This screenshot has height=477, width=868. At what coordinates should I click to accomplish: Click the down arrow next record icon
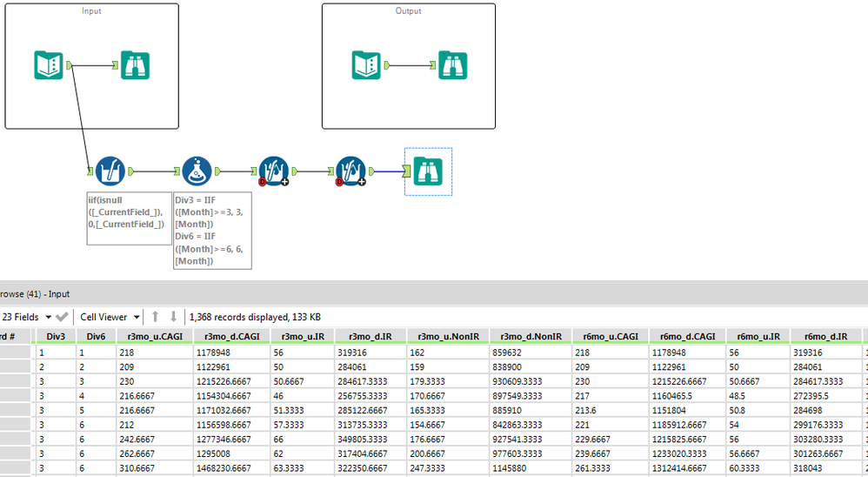(x=173, y=316)
